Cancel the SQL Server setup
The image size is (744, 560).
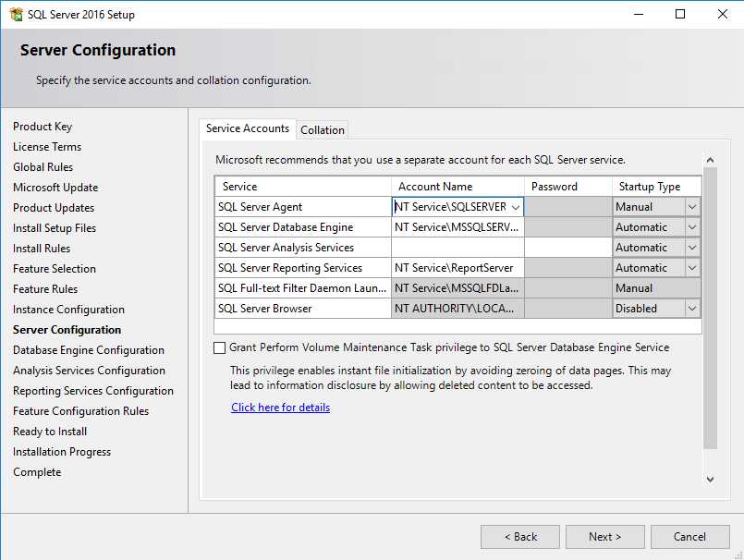click(689, 537)
